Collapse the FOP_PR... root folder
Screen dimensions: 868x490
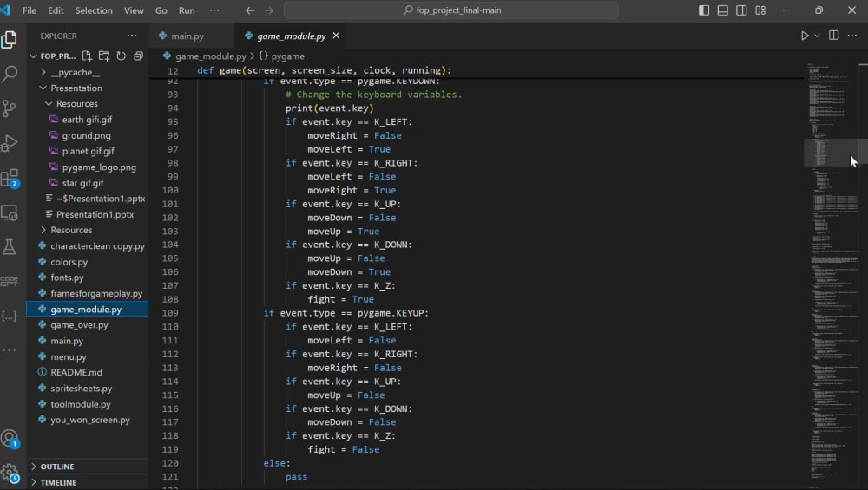click(34, 56)
